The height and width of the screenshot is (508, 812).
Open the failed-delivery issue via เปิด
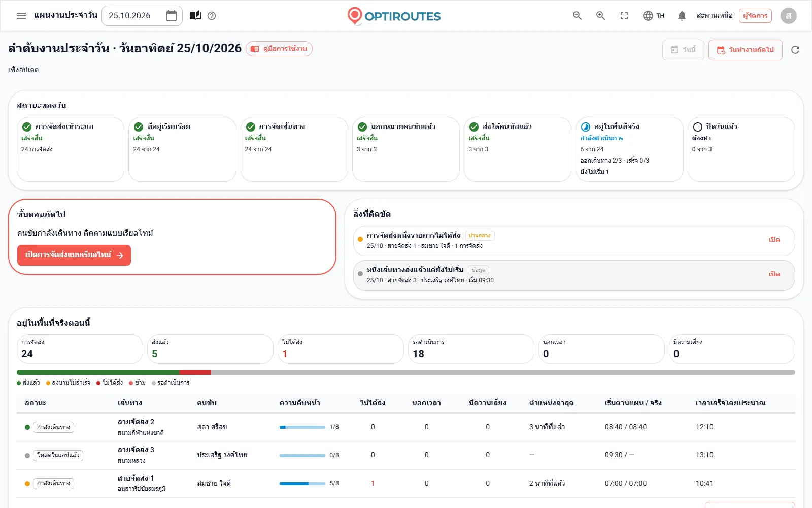pos(774,240)
